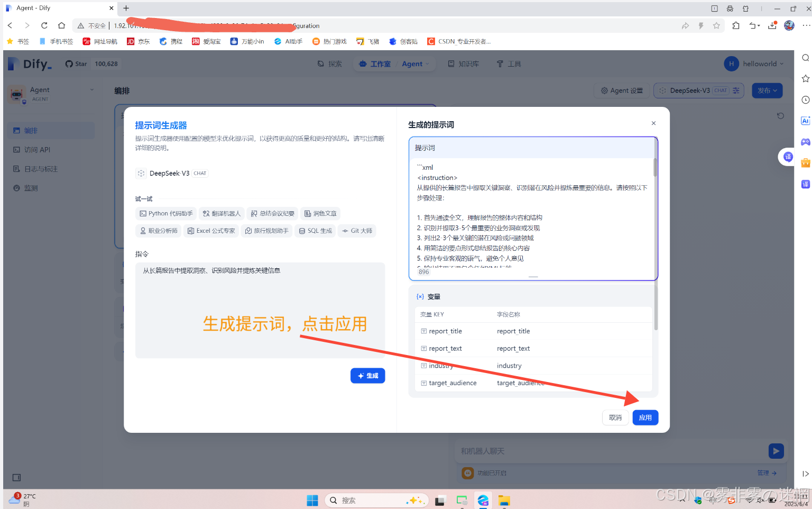Open the 工具 top tab
This screenshot has height=509, width=812.
(509, 63)
